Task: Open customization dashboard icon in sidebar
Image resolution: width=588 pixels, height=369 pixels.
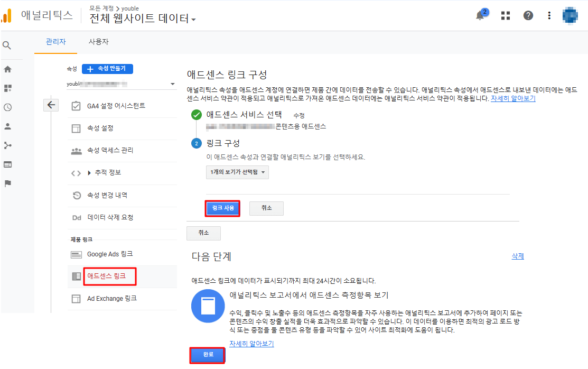Action: (x=7, y=88)
